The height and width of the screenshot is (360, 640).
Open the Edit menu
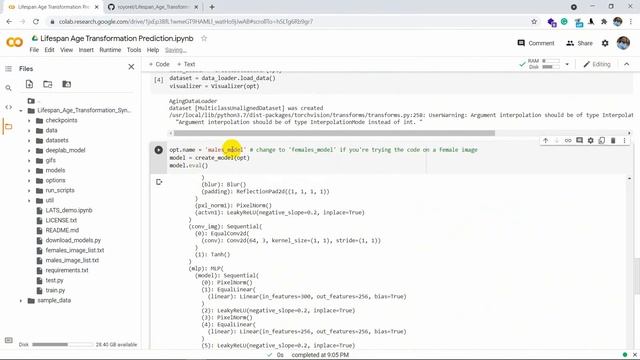[x=49, y=50]
